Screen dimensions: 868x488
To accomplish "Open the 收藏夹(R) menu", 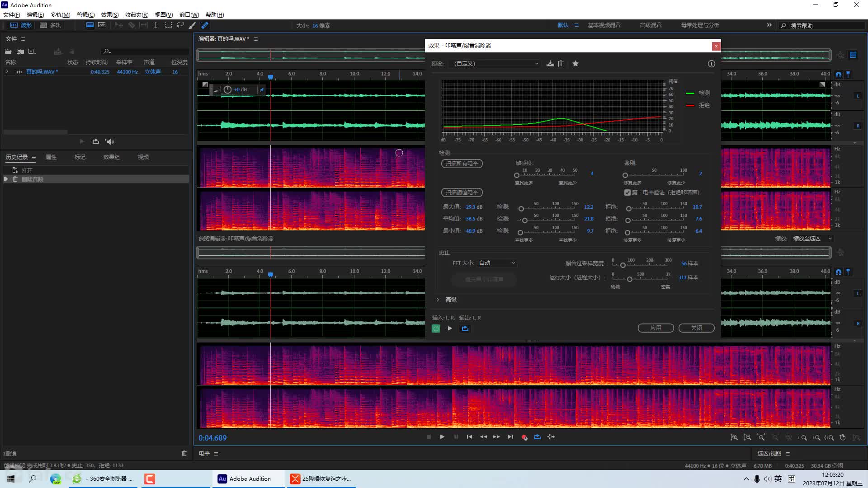I will pyautogui.click(x=137, y=15).
